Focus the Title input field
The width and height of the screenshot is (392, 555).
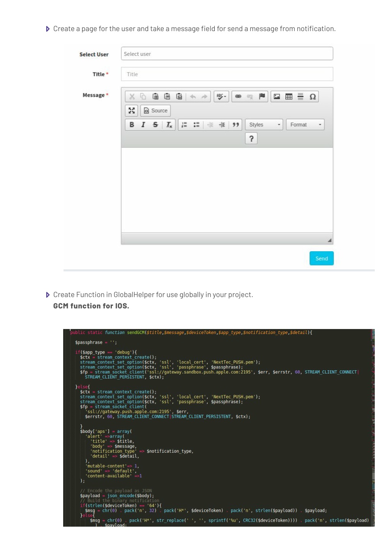227,74
